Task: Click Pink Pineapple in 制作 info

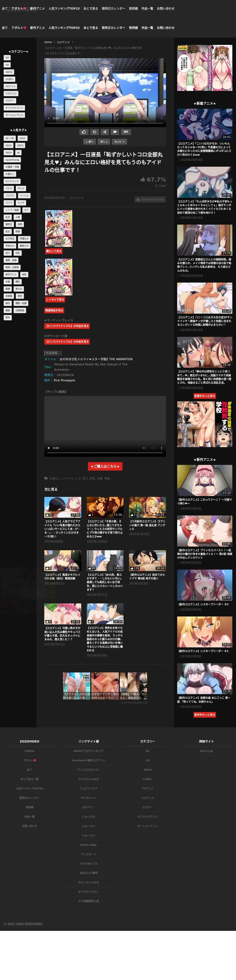Action: (64, 380)
